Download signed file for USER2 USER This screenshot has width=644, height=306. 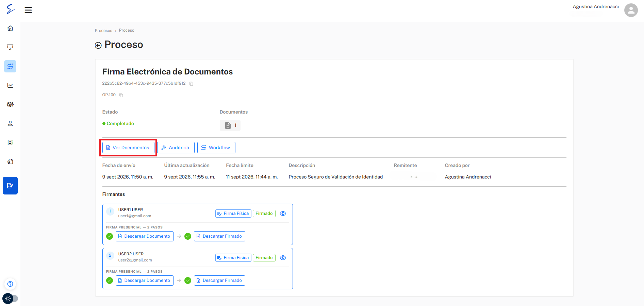[219, 280]
